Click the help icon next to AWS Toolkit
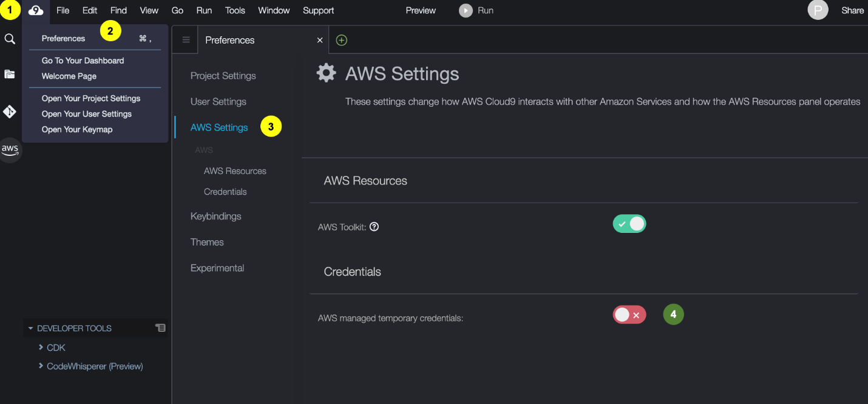The image size is (868, 404). [x=374, y=226]
